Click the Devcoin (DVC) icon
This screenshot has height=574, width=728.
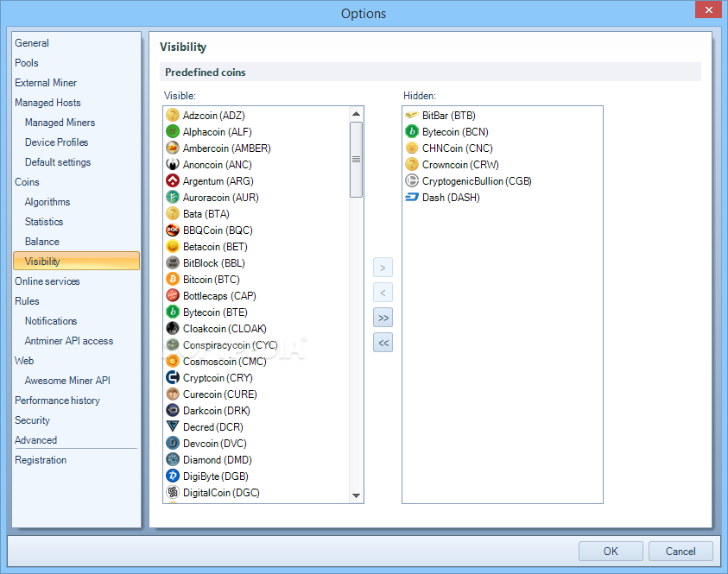tap(173, 443)
